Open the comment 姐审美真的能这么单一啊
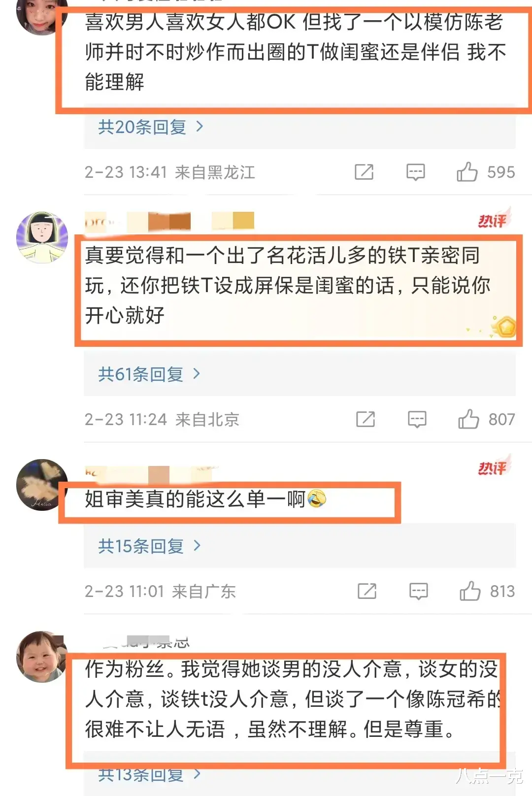Viewport: 532px width, 796px height. coord(205,499)
